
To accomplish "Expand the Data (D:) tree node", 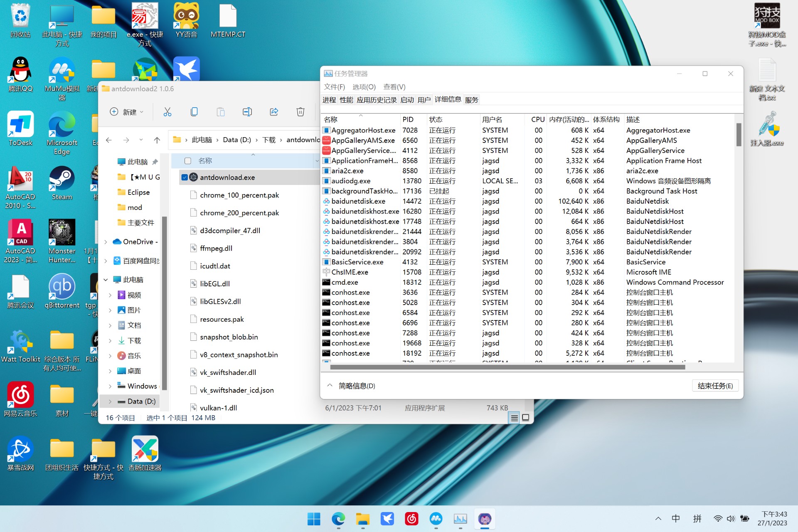I will [x=110, y=401].
